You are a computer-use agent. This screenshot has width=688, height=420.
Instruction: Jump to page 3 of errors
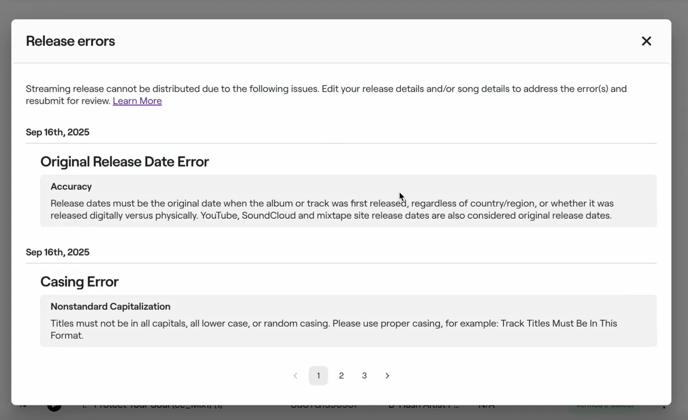coord(364,376)
